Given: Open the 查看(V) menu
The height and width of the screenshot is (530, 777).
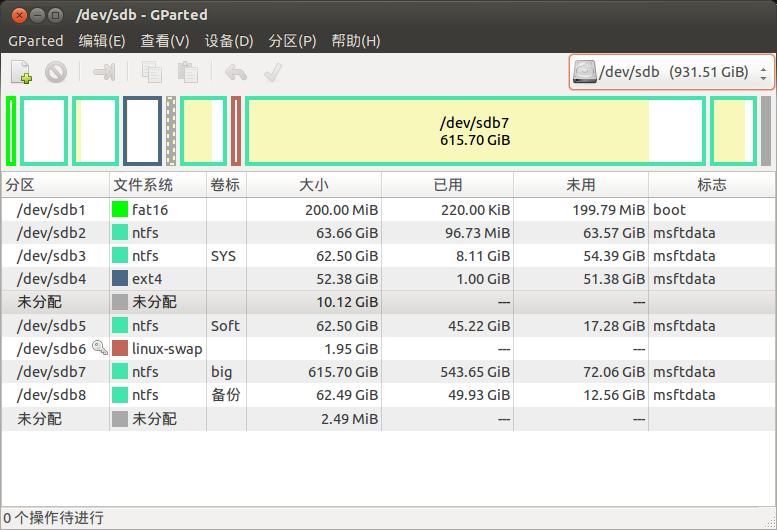Looking at the screenshot, I should 165,41.
